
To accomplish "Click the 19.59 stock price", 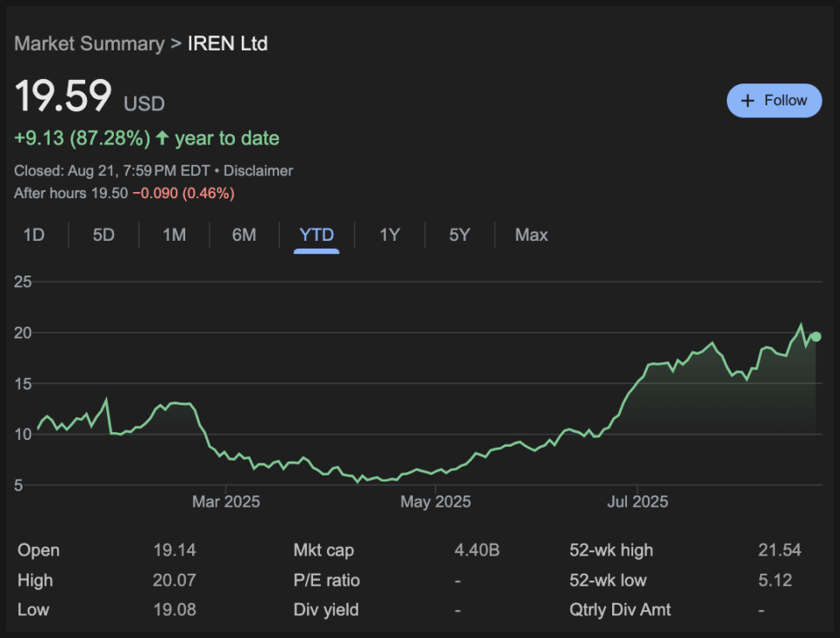I will [x=63, y=96].
